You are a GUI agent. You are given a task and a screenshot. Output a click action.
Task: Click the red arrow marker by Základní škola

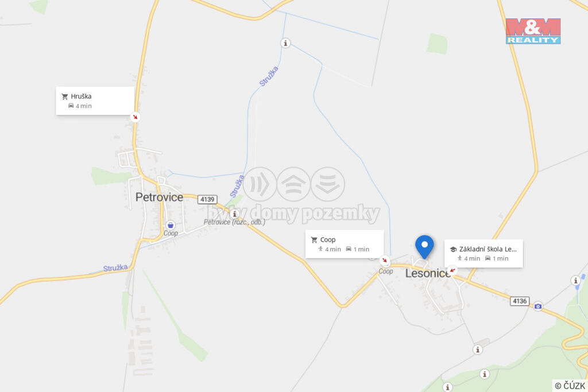(452, 270)
